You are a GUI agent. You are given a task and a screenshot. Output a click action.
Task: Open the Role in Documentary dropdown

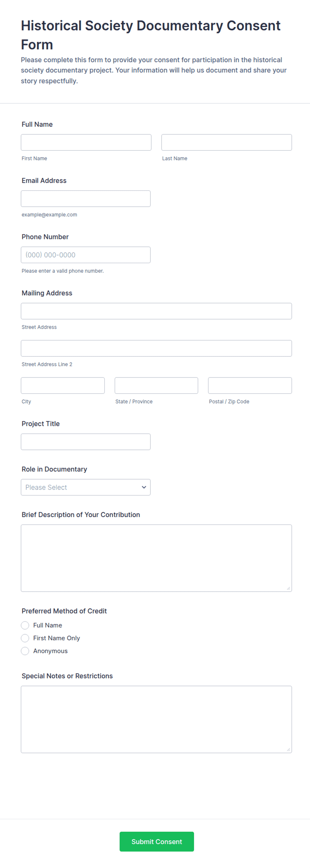pos(86,487)
